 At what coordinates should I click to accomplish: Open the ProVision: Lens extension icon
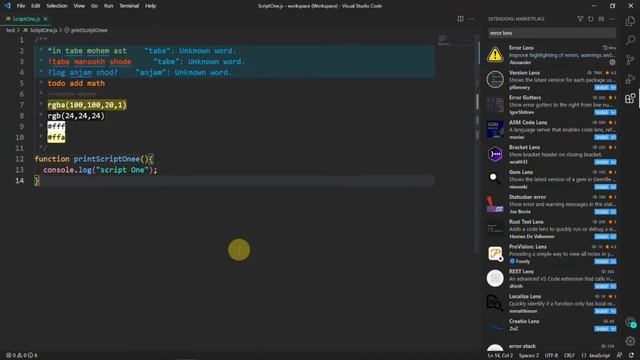coord(495,253)
